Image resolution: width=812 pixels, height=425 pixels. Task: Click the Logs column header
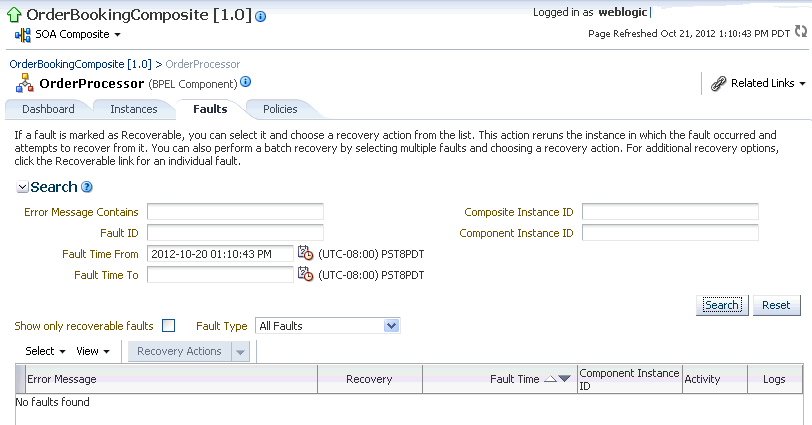point(775,379)
